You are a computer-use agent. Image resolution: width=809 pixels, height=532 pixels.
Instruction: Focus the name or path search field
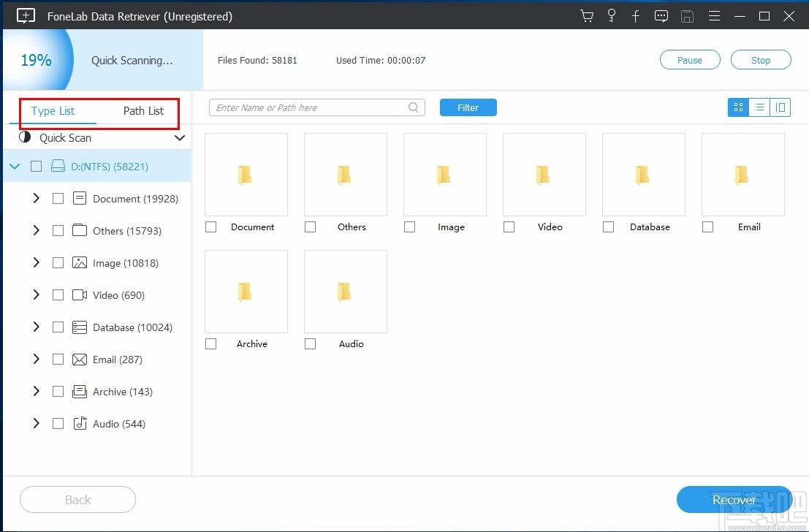tap(316, 107)
